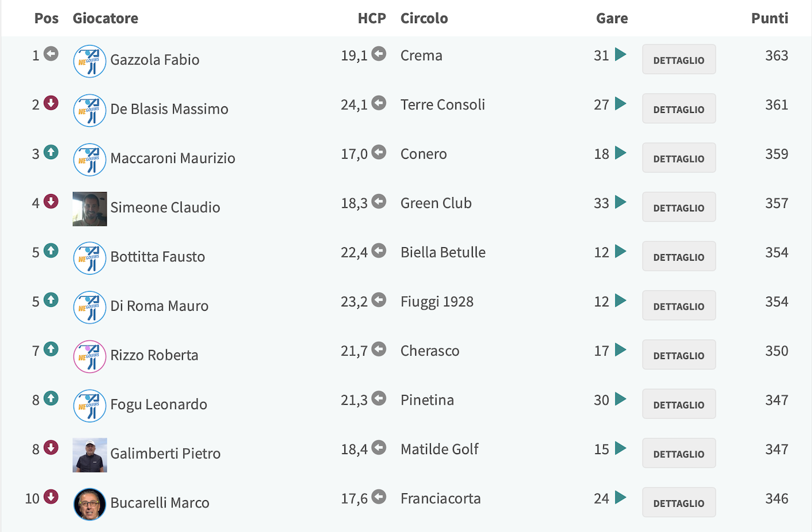Expand the Gare triangle in Bucarelli Marco's row
The image size is (812, 532).
[x=620, y=498]
